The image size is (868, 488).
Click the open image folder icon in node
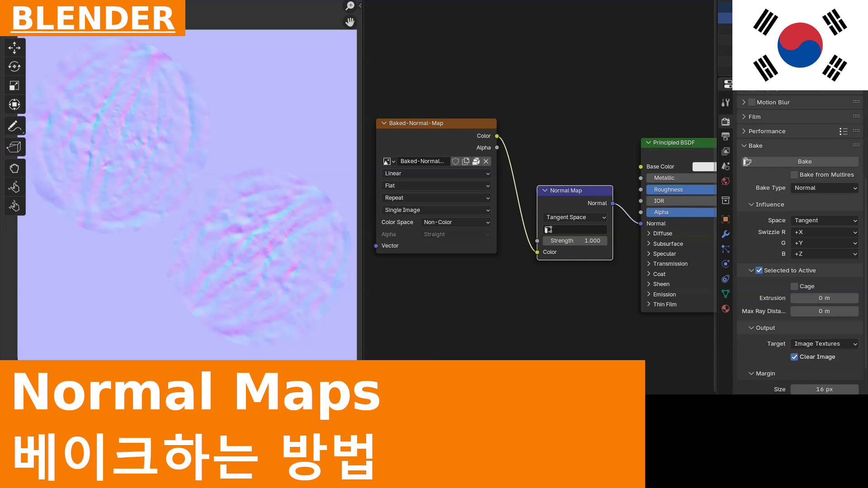(476, 161)
